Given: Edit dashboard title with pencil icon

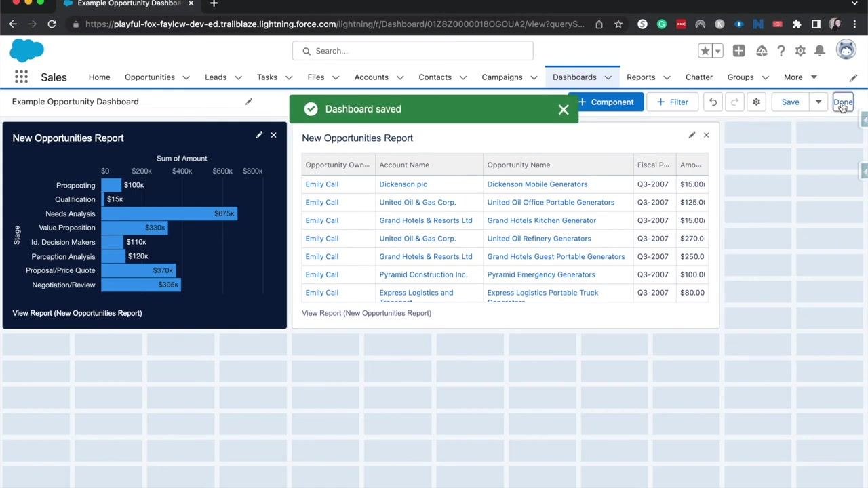Looking at the screenshot, I should pyautogui.click(x=249, y=102).
